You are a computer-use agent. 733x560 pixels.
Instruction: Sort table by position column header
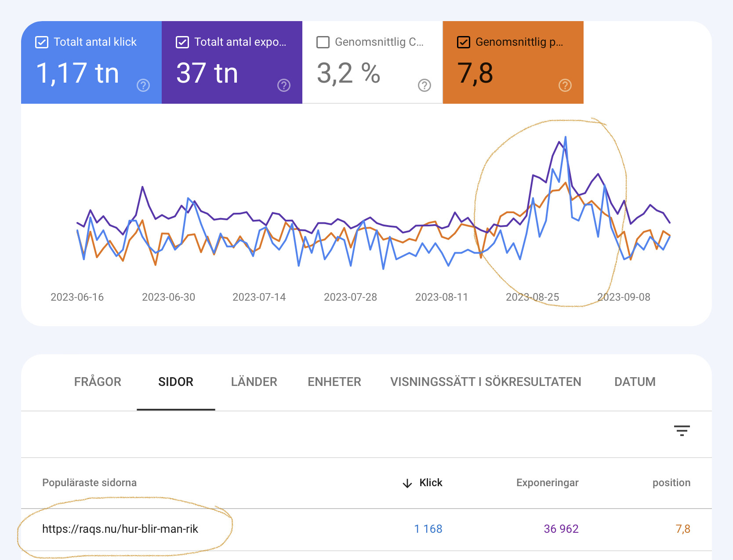671,483
